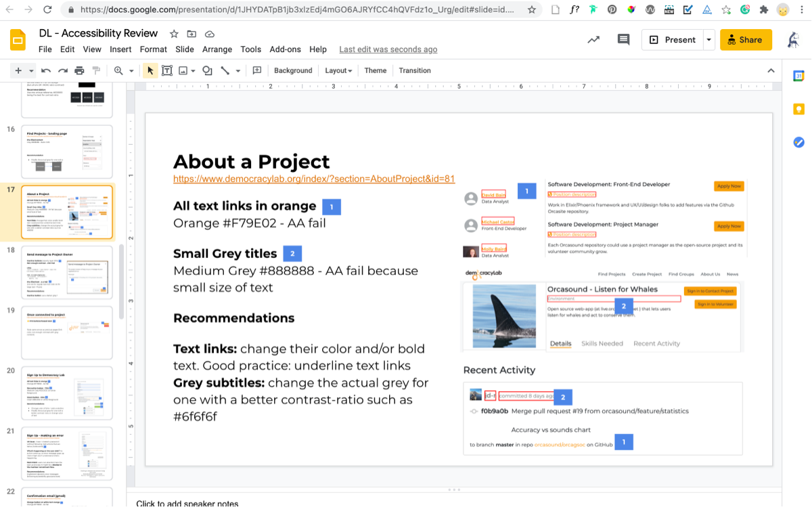This screenshot has height=507, width=812.
Task: Open the Add-ons menu
Action: coord(286,49)
